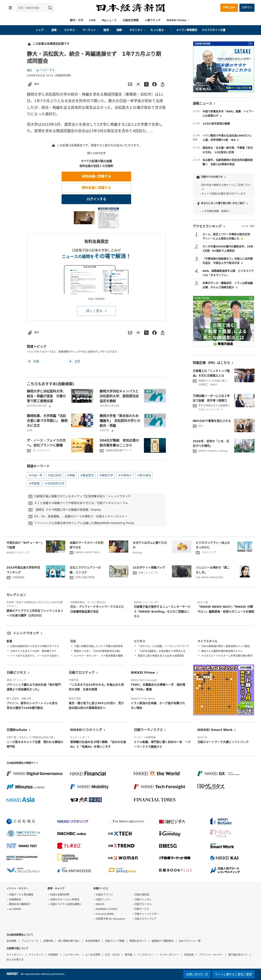
Task: Expand the オピニオン navigation dropdown
Action: (137, 30)
